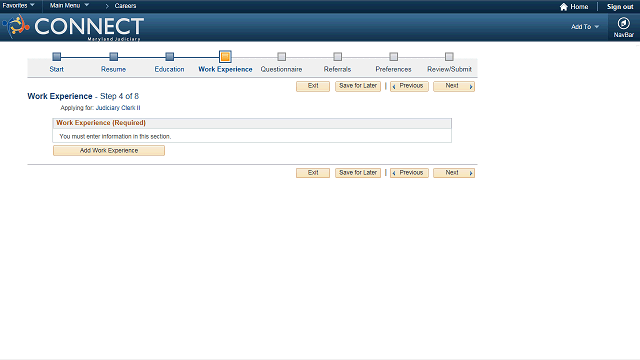Expand the Main Menu dropdown
Viewport: 640px width, 360px height.
click(x=69, y=5)
